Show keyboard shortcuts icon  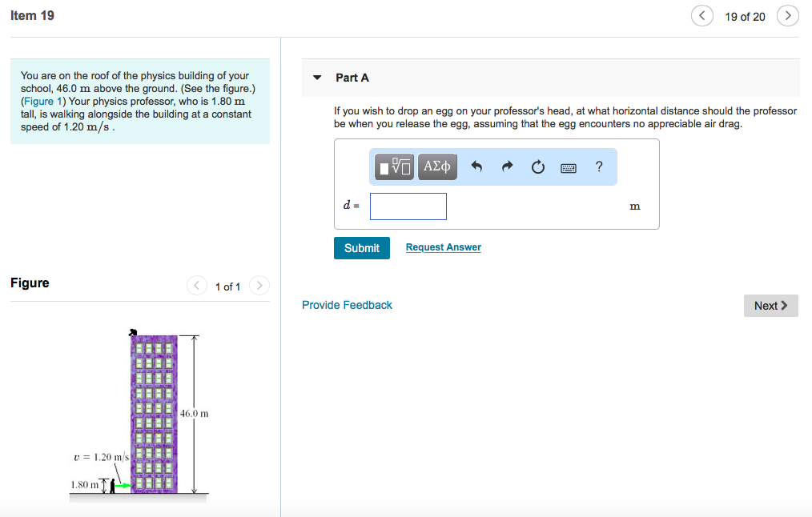click(x=569, y=167)
